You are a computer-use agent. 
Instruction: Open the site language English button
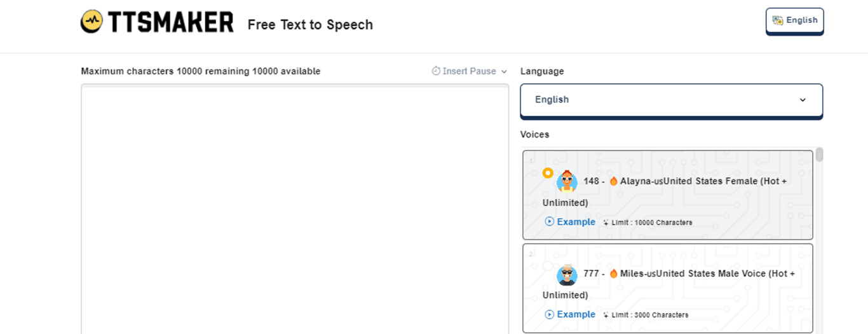(794, 20)
